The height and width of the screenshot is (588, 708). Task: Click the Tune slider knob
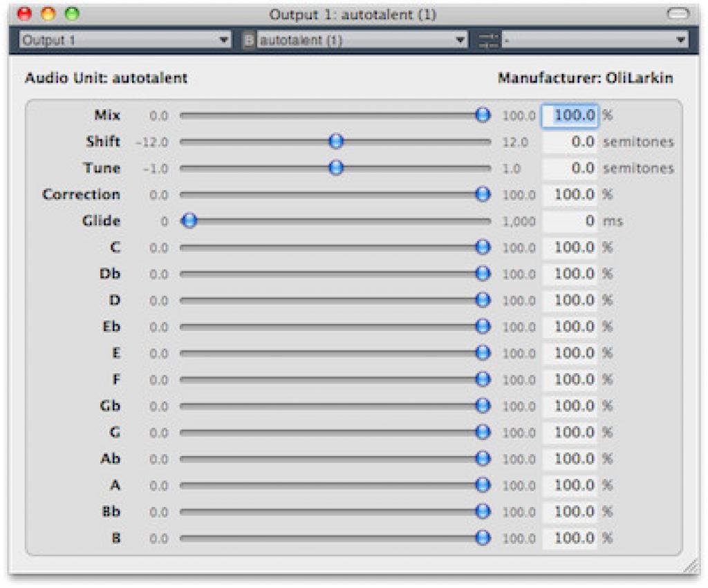[x=336, y=168]
